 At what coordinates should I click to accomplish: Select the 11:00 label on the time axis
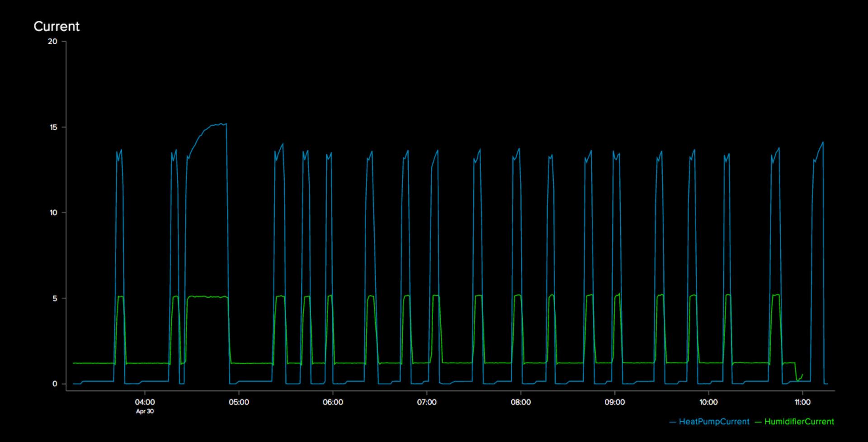coord(803,401)
